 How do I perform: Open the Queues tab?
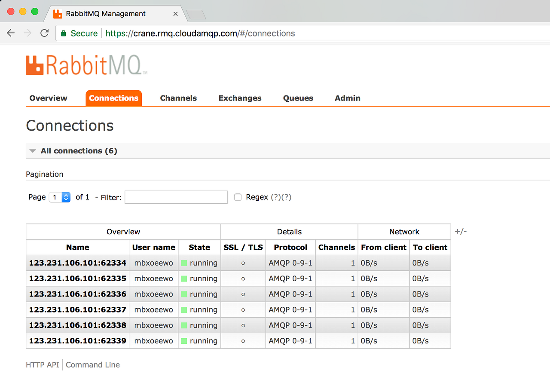coord(298,98)
